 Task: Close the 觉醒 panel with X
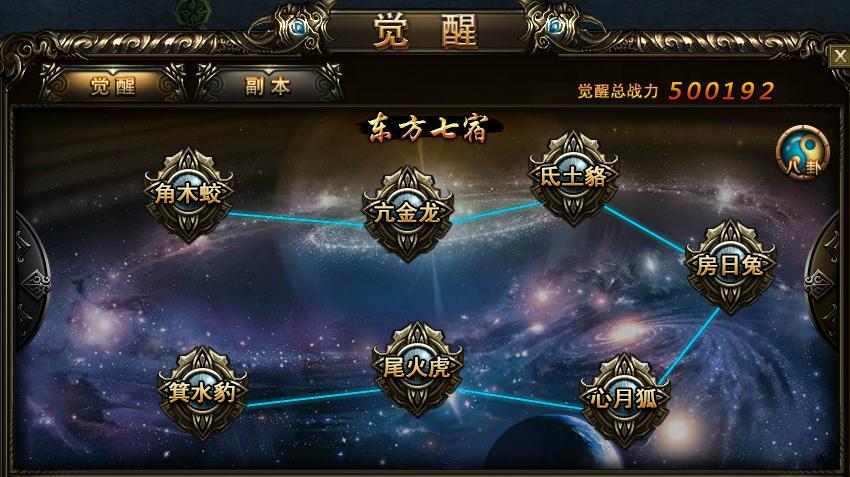840,56
